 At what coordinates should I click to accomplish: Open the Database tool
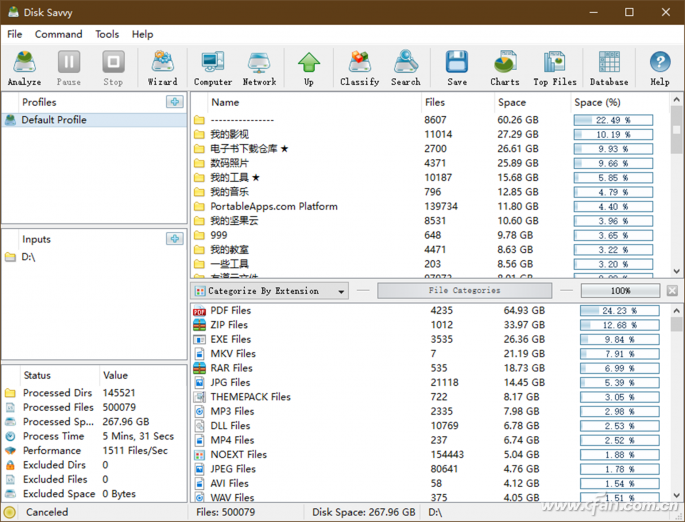(609, 68)
